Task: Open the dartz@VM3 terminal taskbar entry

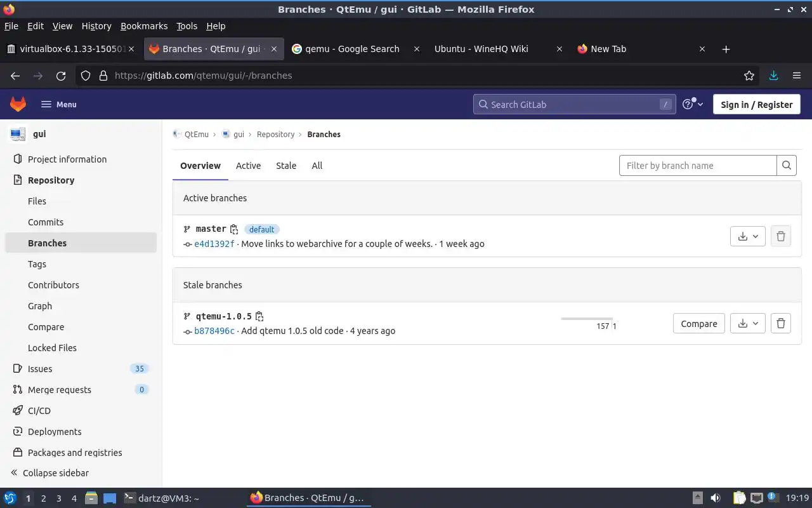Action: click(x=161, y=498)
